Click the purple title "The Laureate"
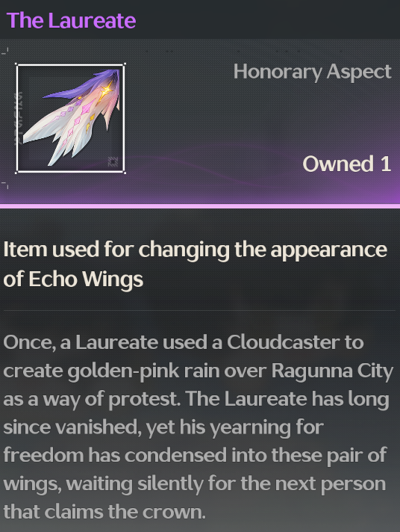Screen dimensions: 400x532 click(71, 20)
